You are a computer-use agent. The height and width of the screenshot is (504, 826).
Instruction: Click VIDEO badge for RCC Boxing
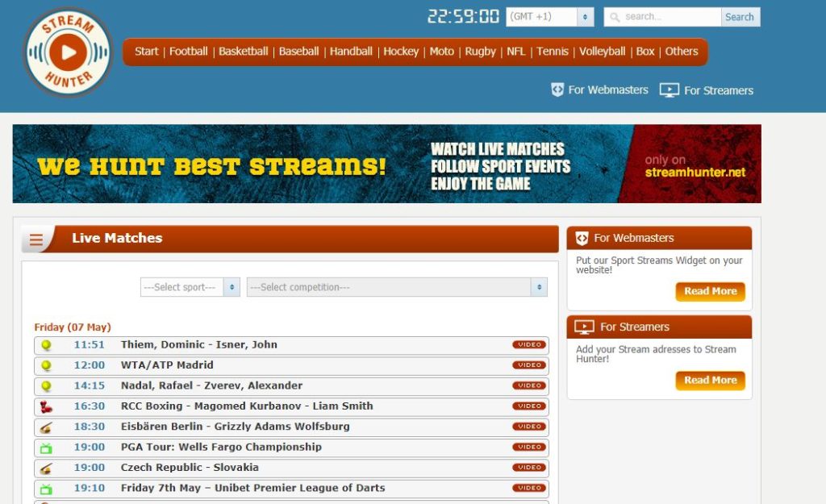tap(529, 406)
